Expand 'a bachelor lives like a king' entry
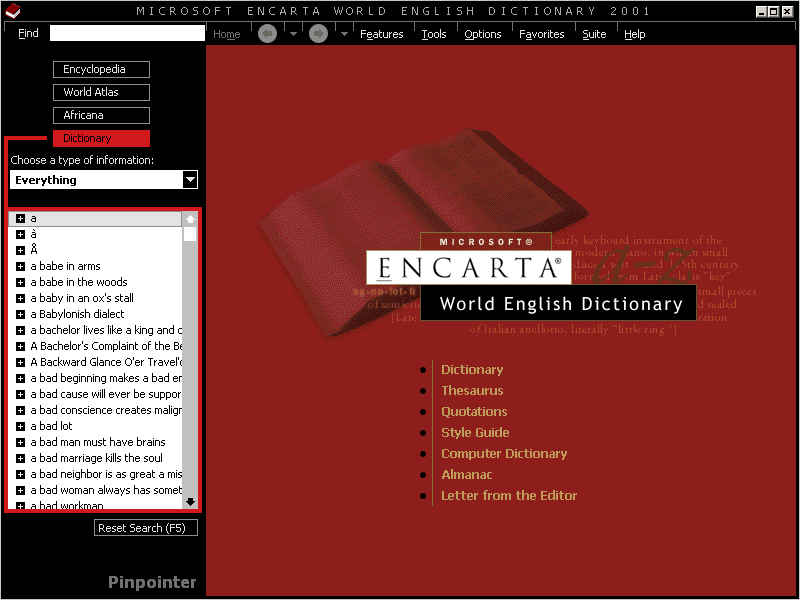The width and height of the screenshot is (800, 600). click(20, 330)
